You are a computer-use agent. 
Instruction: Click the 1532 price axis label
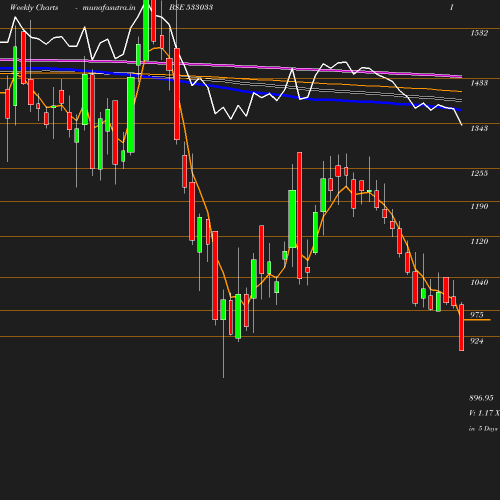pyautogui.click(x=479, y=33)
